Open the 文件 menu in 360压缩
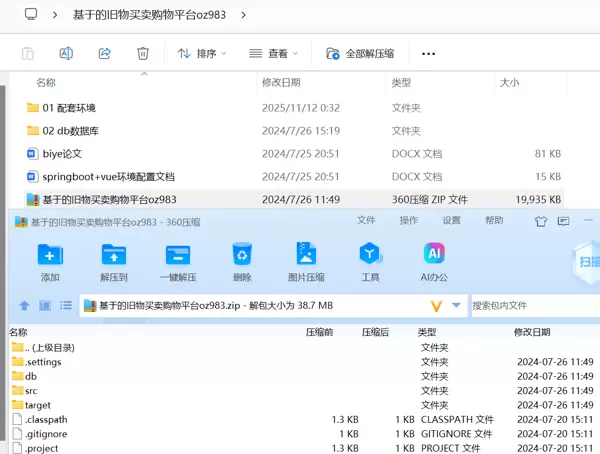The height and width of the screenshot is (454, 600). (x=366, y=220)
